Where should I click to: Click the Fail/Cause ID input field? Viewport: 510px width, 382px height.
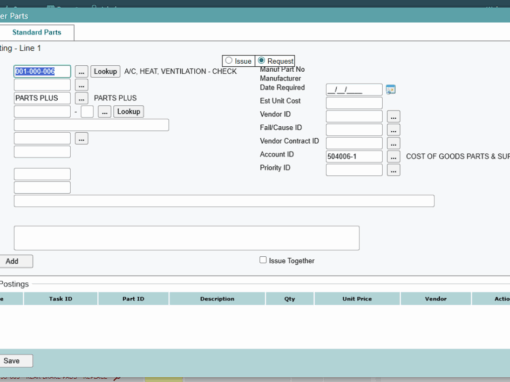pyautogui.click(x=354, y=130)
